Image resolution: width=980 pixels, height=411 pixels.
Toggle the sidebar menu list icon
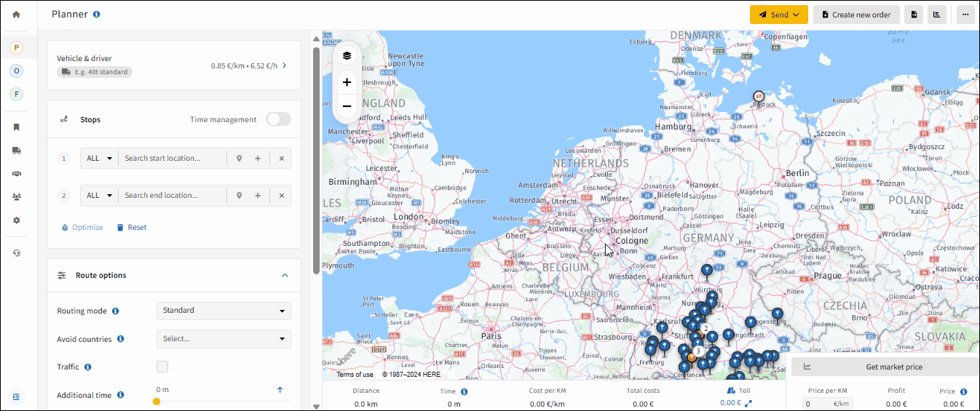click(16, 396)
